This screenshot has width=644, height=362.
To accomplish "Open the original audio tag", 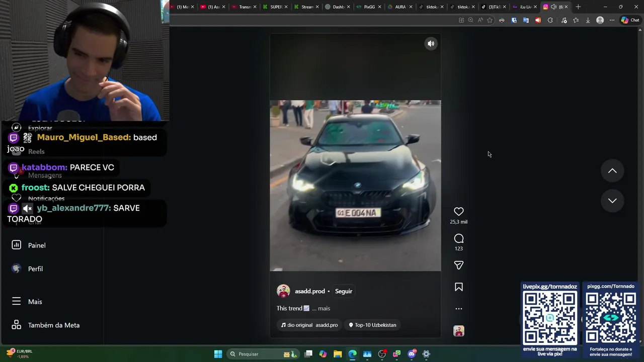I will (309, 325).
